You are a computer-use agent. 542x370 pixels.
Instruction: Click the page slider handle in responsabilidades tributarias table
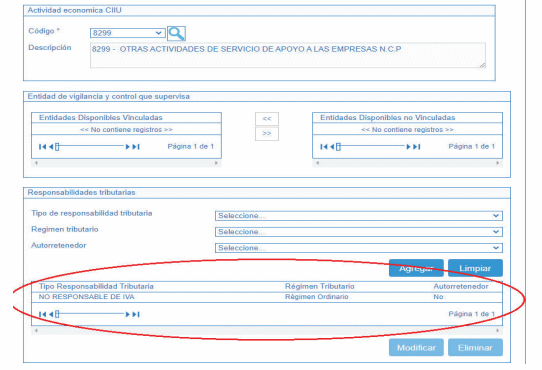coord(57,314)
